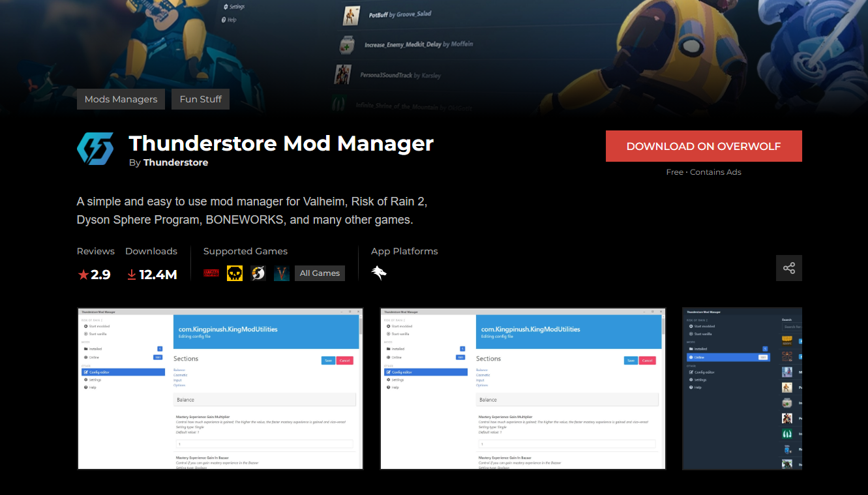This screenshot has height=495, width=868.
Task: Click the Supported Games label
Action: (245, 251)
